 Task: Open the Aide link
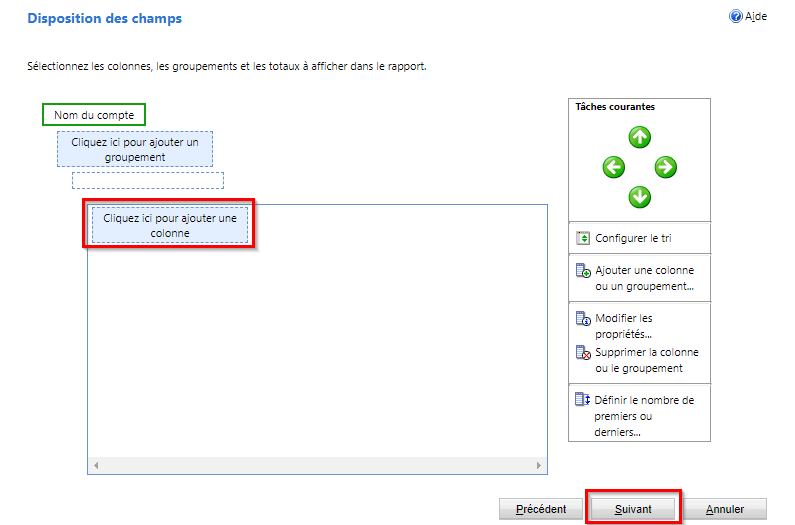755,16
